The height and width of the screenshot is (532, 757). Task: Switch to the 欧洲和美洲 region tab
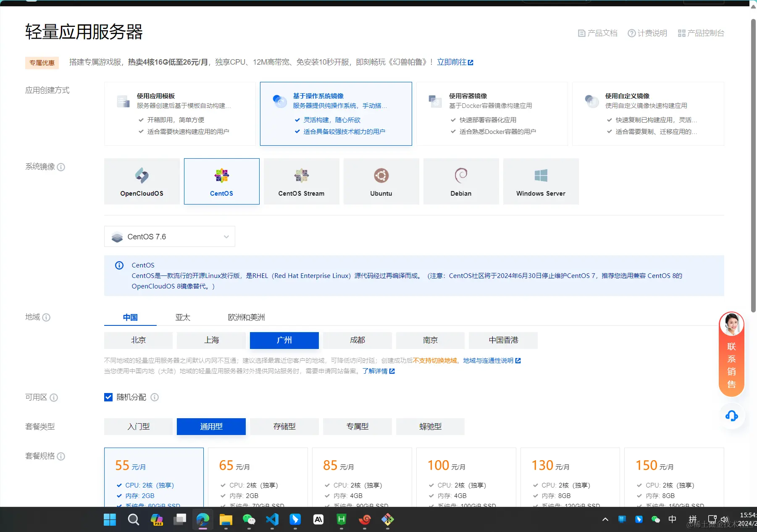point(246,317)
